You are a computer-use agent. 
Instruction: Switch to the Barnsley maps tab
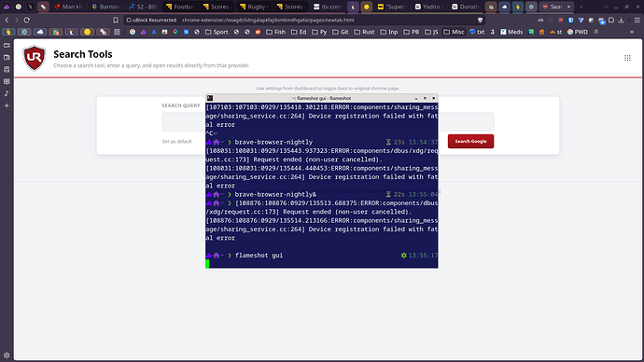106,7
